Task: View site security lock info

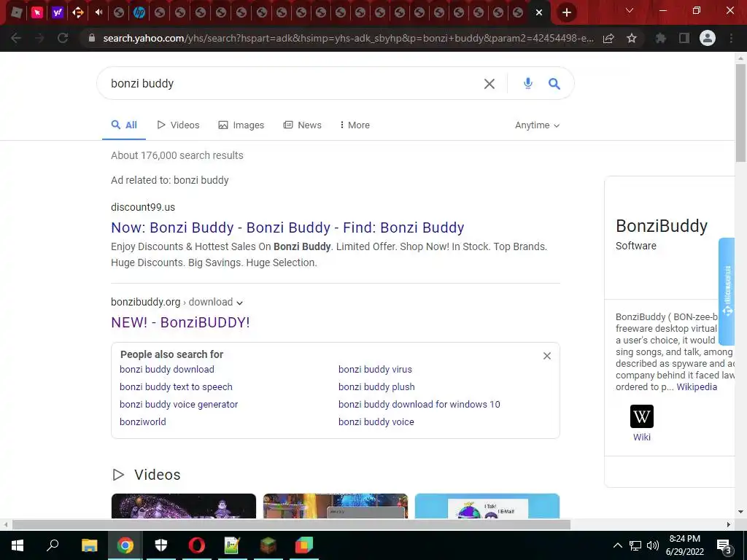Action: click(92, 38)
